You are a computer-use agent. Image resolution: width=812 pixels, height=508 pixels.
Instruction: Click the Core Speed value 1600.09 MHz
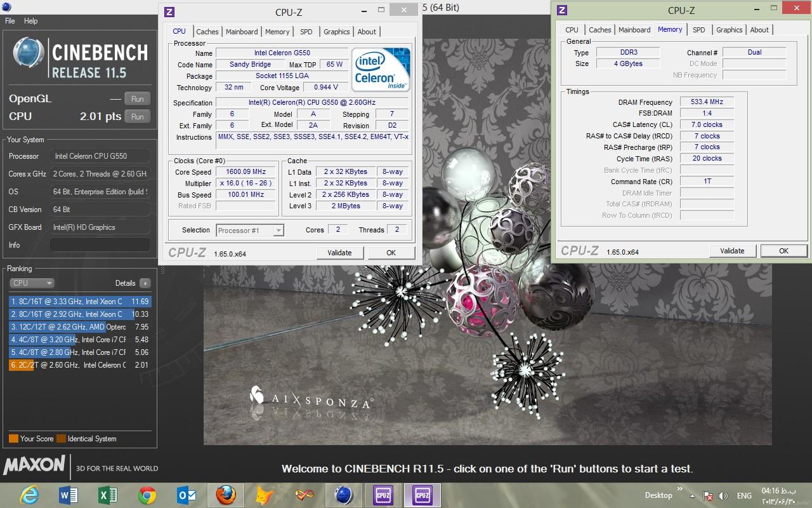point(246,171)
